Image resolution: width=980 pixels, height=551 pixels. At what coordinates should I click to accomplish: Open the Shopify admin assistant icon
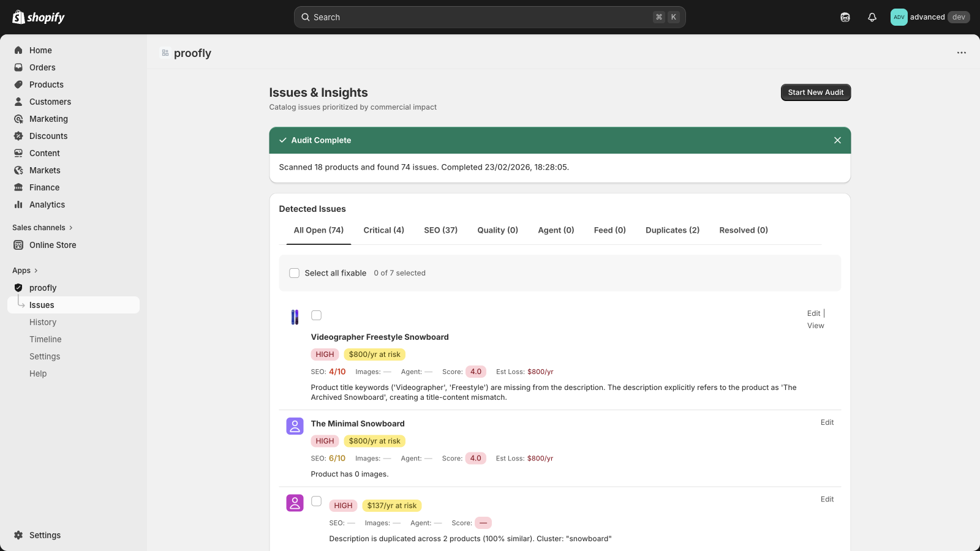(845, 17)
